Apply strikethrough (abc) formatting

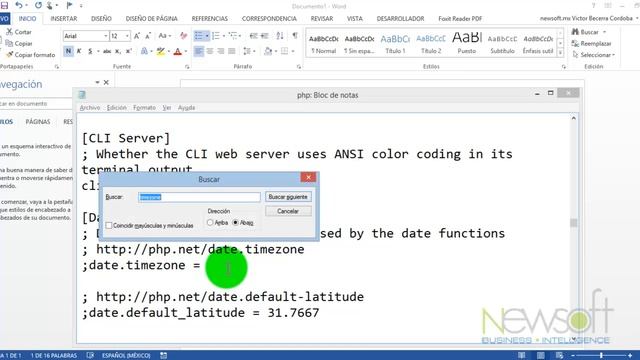click(x=107, y=51)
